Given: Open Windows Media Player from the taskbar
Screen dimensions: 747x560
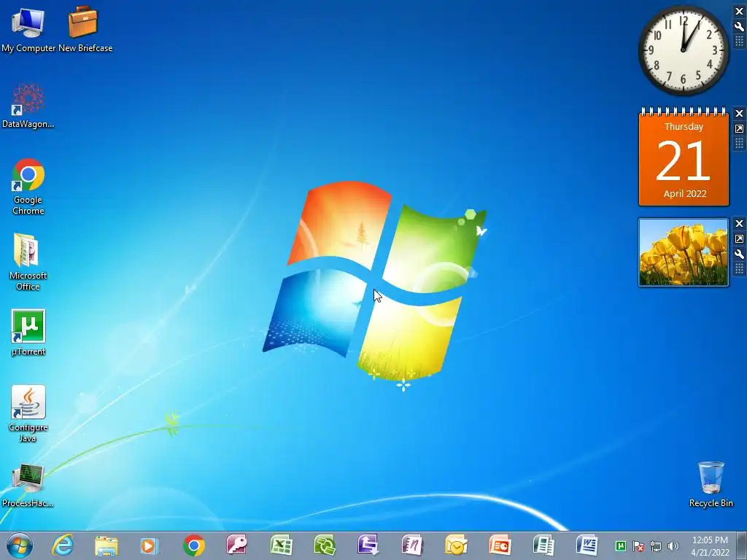Looking at the screenshot, I should (x=149, y=546).
